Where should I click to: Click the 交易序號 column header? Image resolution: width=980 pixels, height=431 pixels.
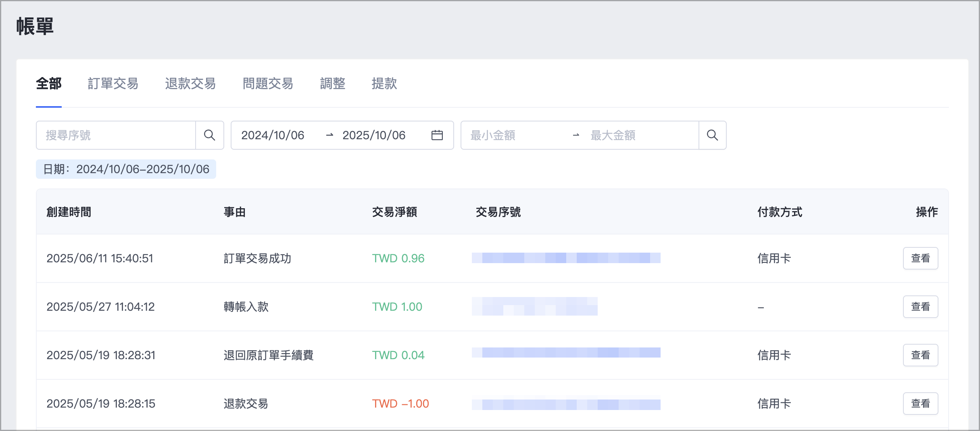(498, 212)
